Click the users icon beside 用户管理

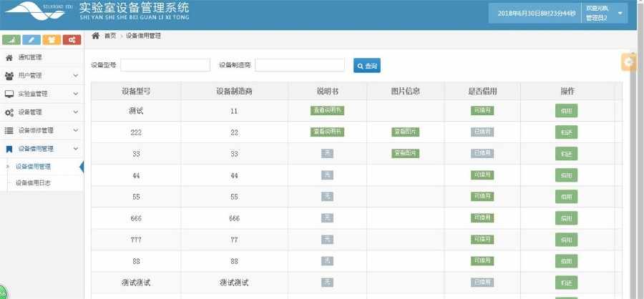click(9, 76)
